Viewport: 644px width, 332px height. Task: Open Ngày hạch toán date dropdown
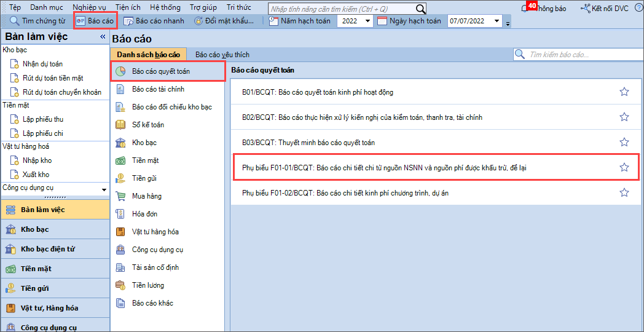click(497, 21)
